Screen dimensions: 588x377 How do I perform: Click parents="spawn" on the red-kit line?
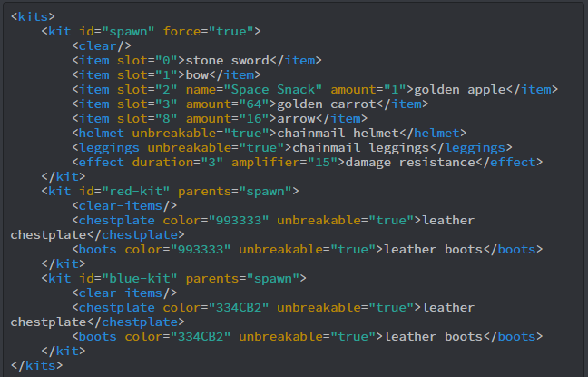pyautogui.click(x=235, y=191)
